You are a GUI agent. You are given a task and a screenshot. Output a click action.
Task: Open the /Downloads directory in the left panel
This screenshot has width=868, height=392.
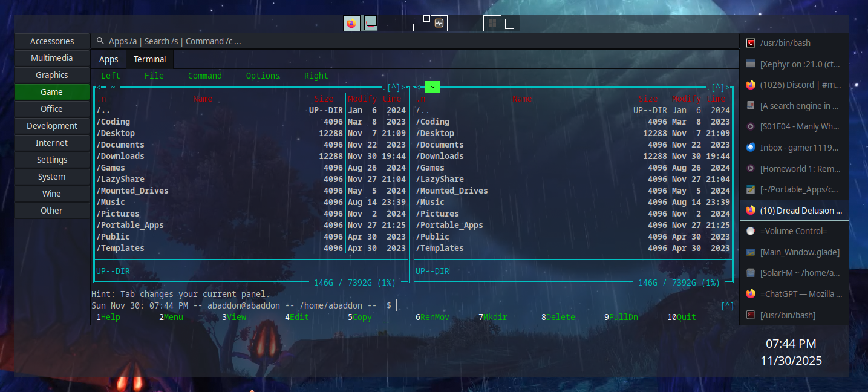(120, 156)
